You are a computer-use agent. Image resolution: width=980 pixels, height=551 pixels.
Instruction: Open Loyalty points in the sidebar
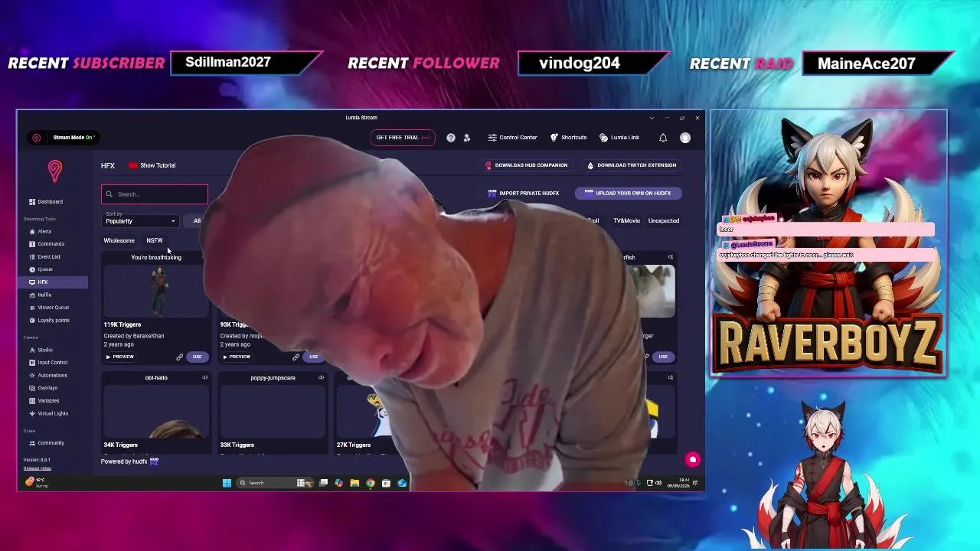click(x=49, y=320)
